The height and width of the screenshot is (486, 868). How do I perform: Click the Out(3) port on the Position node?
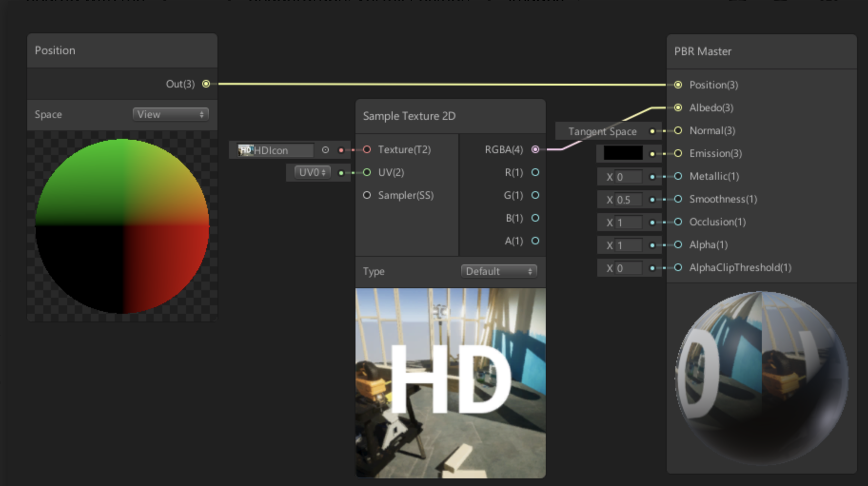[x=206, y=84]
